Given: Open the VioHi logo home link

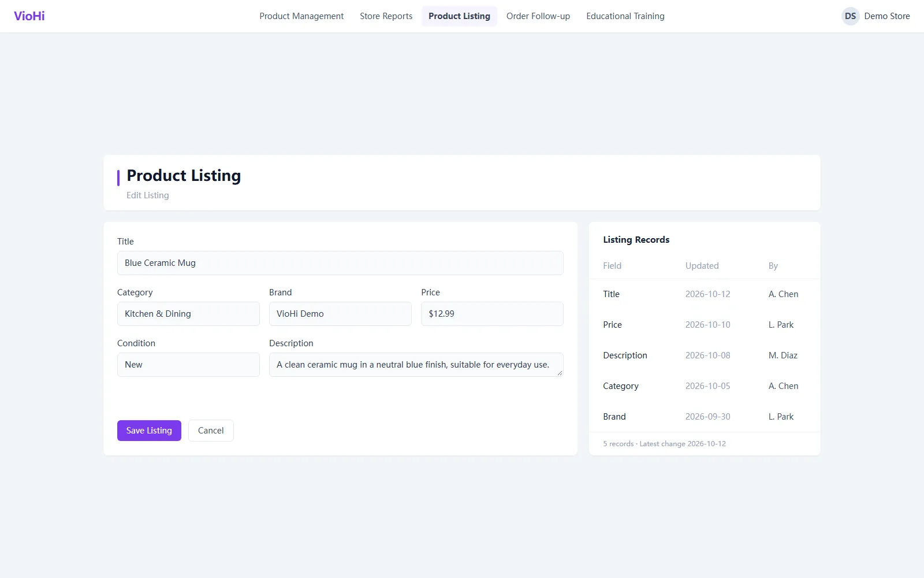Looking at the screenshot, I should 29,16.
